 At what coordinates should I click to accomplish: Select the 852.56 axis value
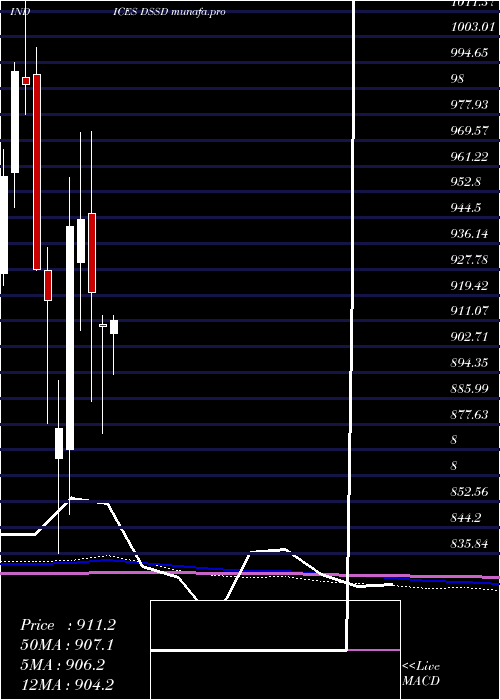(x=469, y=492)
